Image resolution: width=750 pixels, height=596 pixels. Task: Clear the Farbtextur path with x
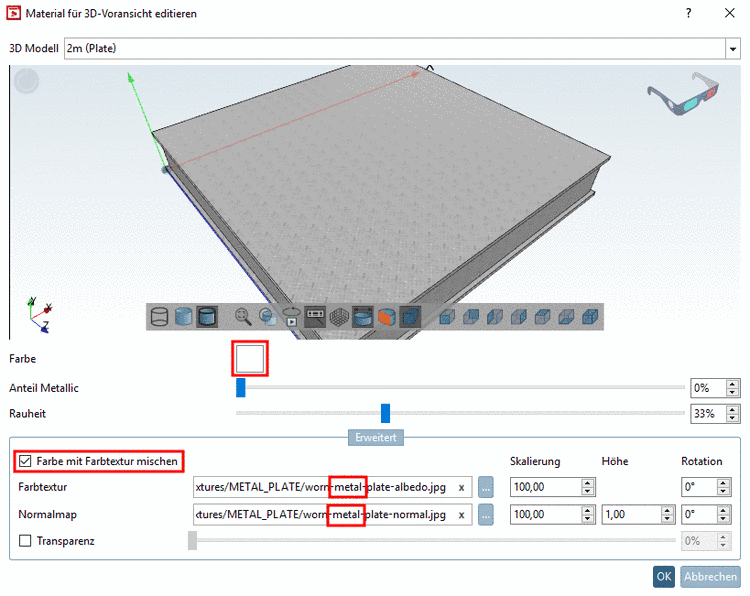click(x=461, y=487)
